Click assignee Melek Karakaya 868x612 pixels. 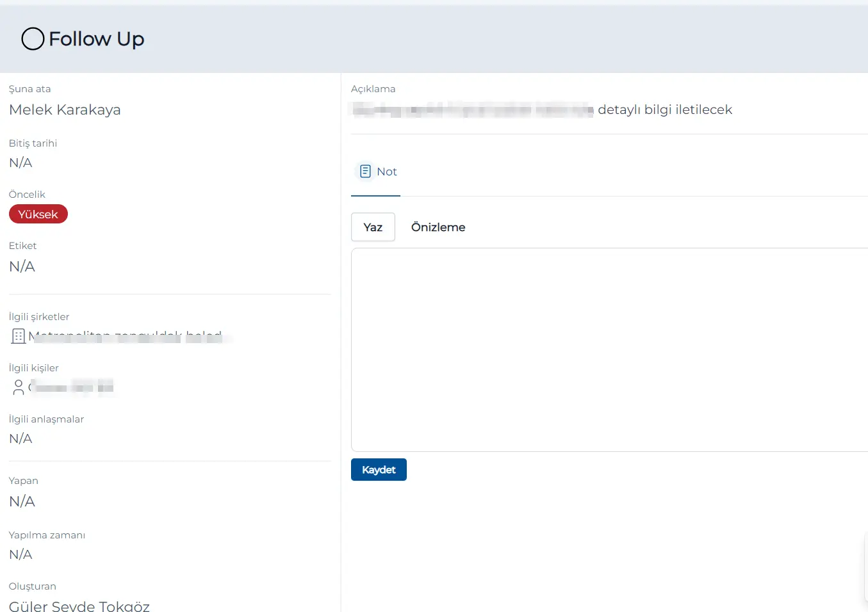tap(65, 110)
